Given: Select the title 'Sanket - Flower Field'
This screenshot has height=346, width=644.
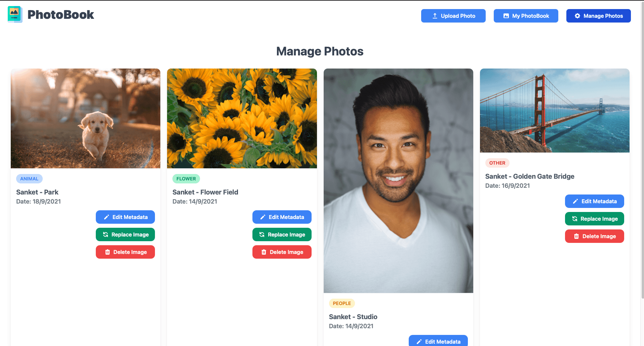Looking at the screenshot, I should pyautogui.click(x=205, y=192).
